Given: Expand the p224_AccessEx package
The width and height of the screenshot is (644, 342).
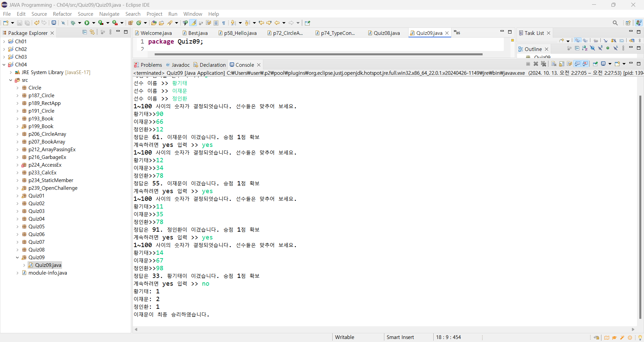Looking at the screenshot, I should [17, 165].
